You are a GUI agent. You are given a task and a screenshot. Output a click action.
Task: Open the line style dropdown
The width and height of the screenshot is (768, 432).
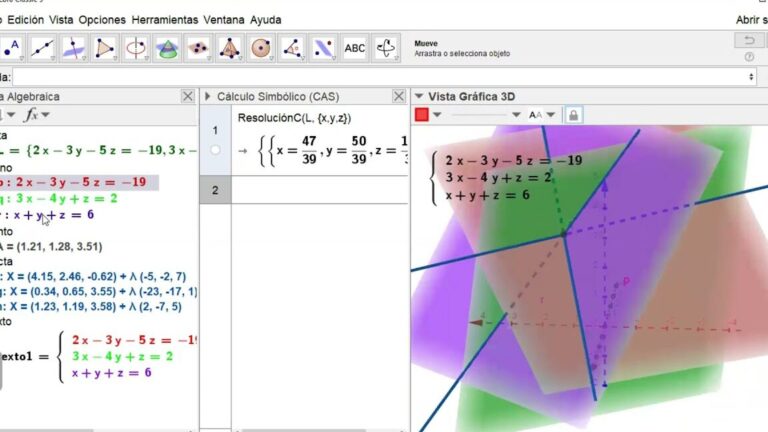(x=516, y=115)
